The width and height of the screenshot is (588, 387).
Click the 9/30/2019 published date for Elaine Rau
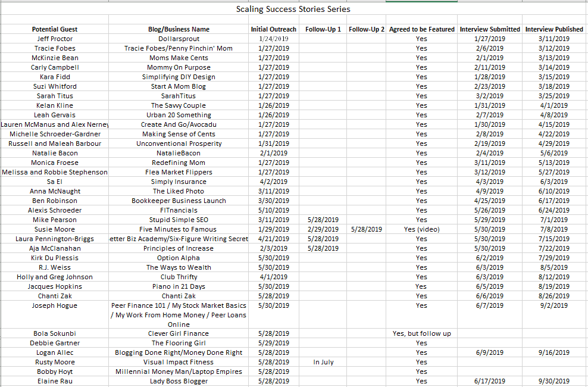tap(555, 381)
